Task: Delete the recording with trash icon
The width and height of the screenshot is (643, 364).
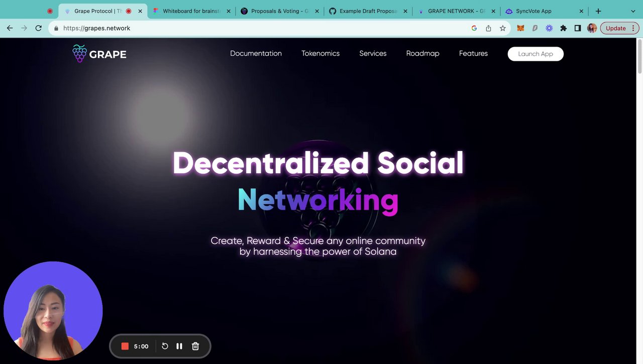Action: 195,346
